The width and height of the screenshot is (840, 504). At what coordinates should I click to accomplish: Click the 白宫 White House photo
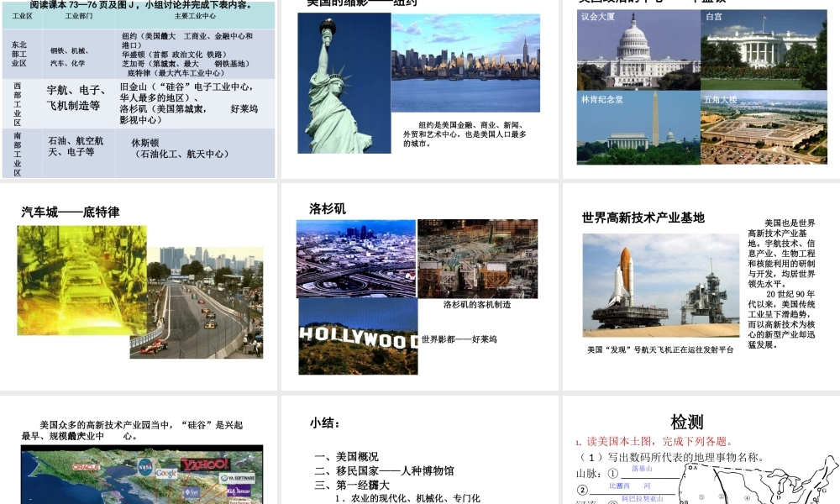tap(764, 50)
